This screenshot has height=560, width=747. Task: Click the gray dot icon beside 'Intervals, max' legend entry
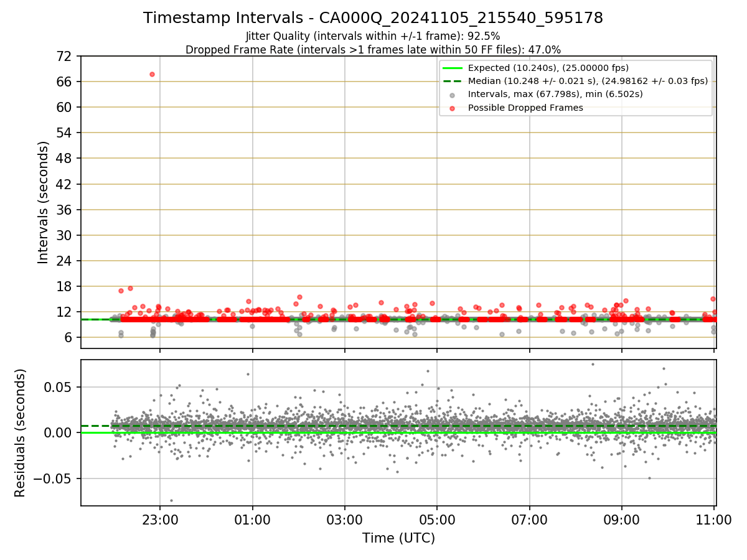453,95
